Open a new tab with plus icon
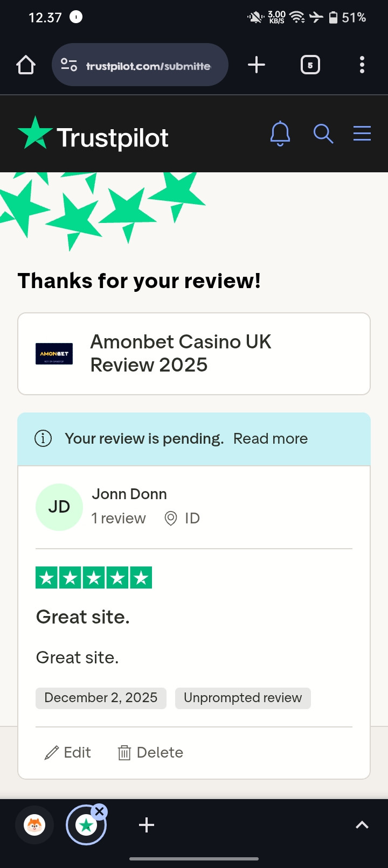 coord(257,65)
